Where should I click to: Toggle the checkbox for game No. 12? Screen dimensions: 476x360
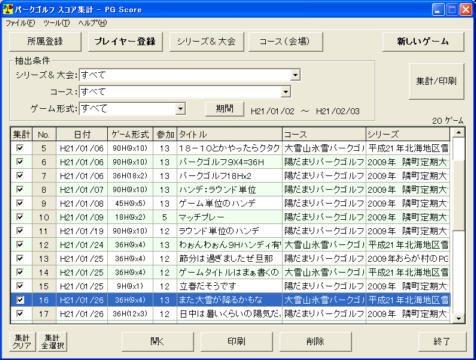(20, 244)
